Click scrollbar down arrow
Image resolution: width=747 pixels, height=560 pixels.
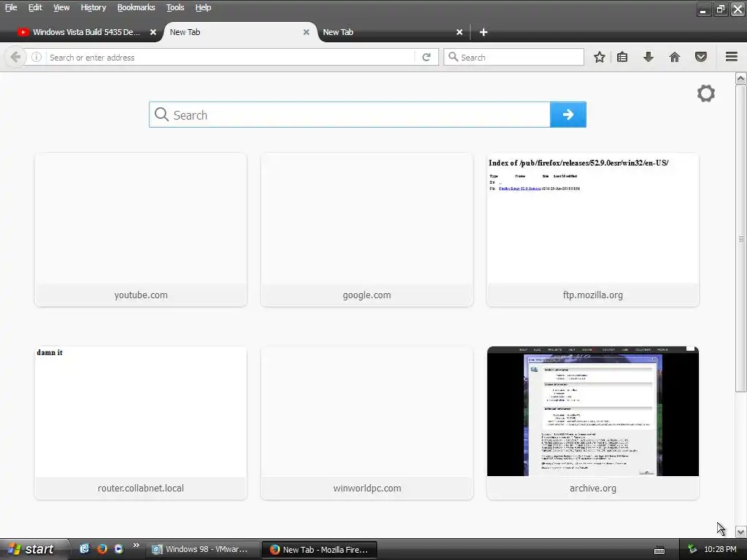741,532
